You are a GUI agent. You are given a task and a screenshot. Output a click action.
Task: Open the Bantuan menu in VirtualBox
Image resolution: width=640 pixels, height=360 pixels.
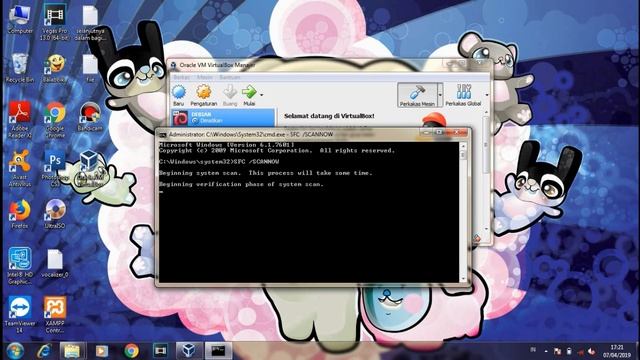[230, 77]
